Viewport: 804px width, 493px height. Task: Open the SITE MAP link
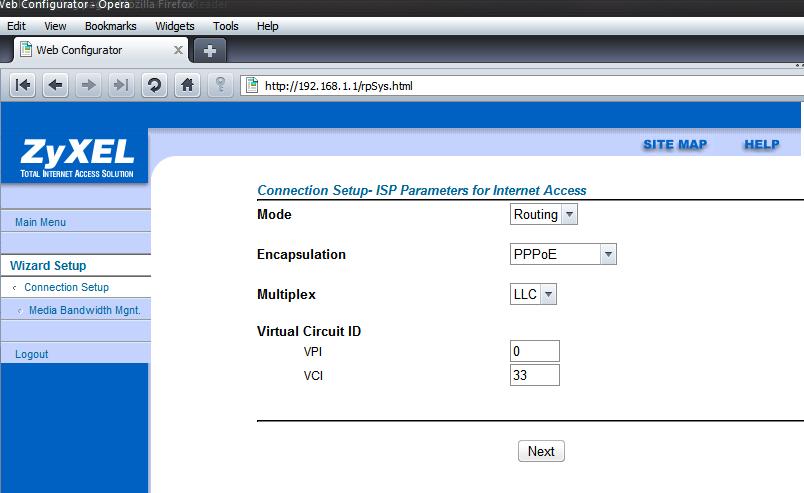[x=675, y=145]
